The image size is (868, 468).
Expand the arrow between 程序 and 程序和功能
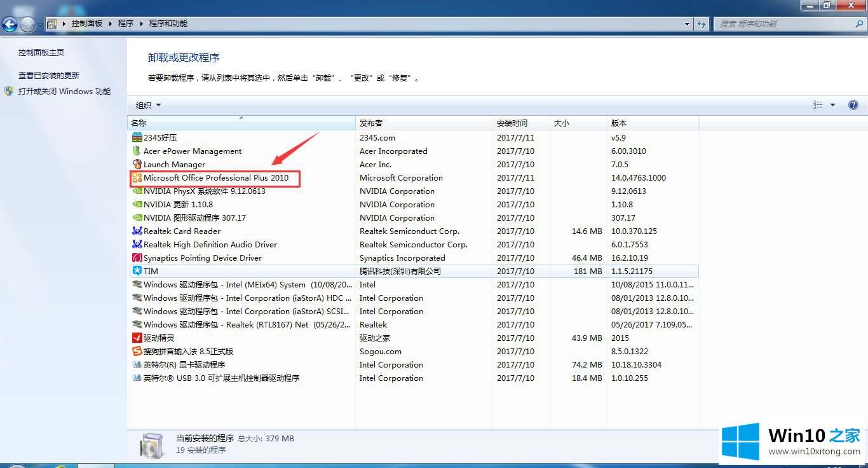(141, 24)
